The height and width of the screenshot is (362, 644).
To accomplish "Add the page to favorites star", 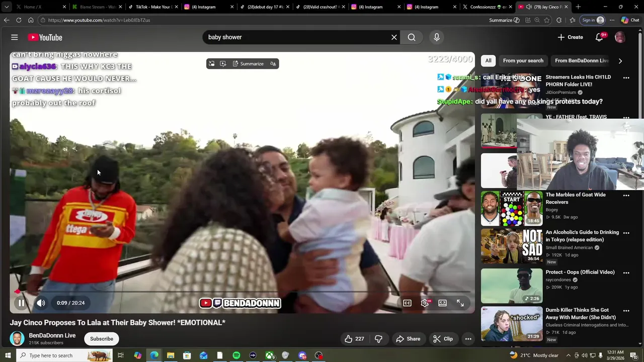I will (547, 20).
